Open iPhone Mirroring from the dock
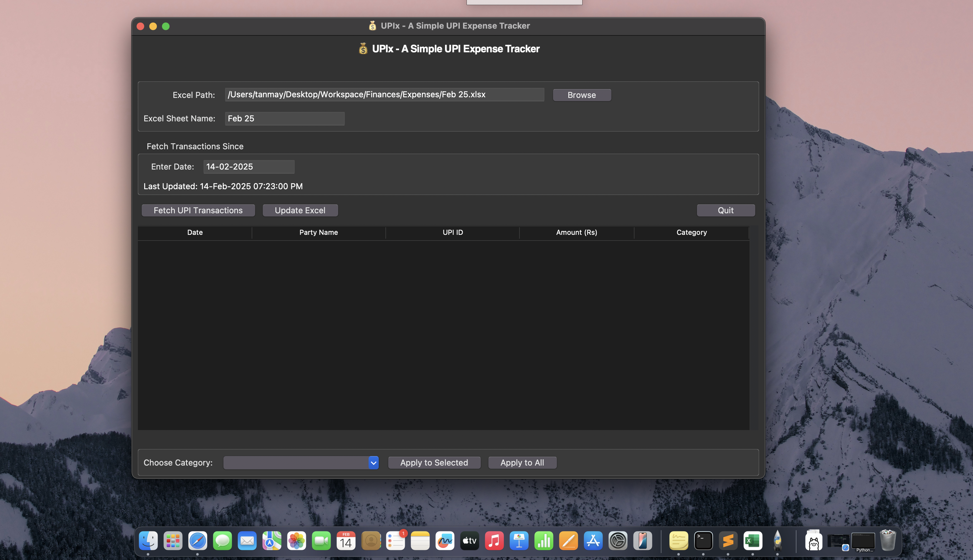The height and width of the screenshot is (560, 973). pos(643,541)
